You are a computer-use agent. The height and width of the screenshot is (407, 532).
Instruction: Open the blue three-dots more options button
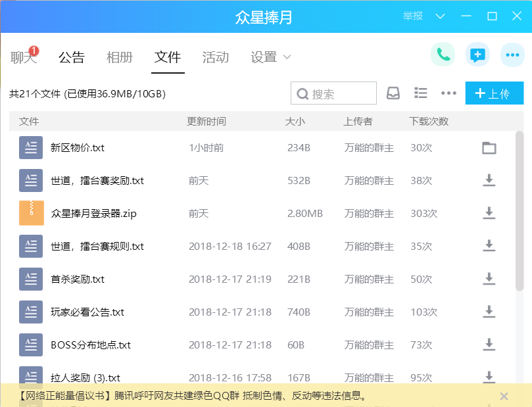[512, 55]
